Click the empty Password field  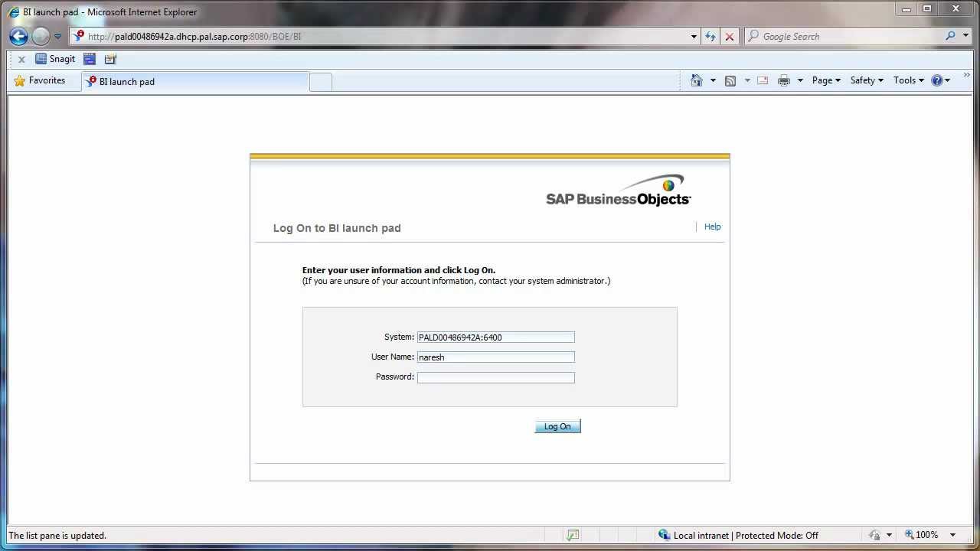pyautogui.click(x=496, y=377)
